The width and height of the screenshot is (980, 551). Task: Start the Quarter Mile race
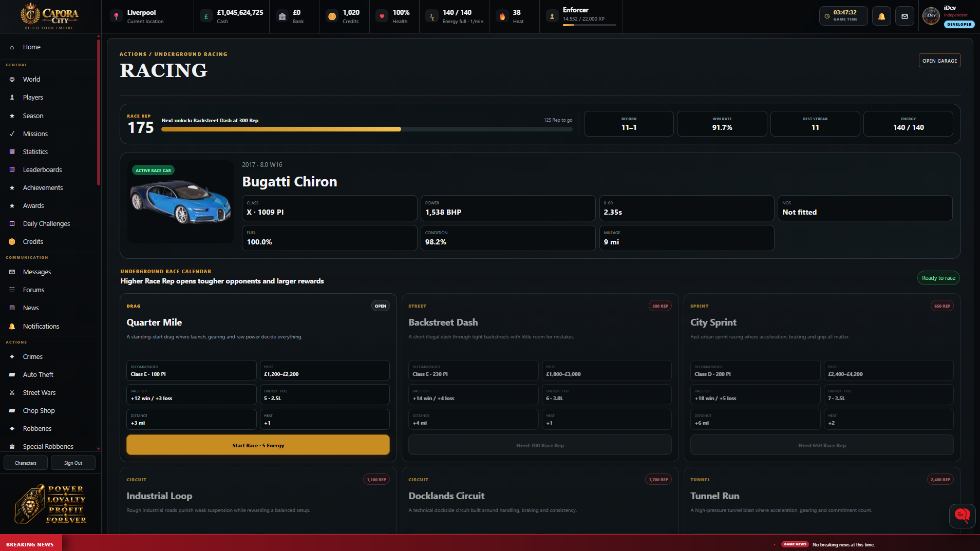click(x=258, y=445)
